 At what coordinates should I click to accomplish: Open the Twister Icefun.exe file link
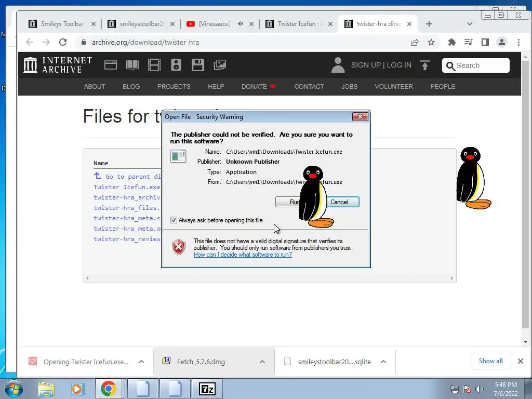[x=127, y=187]
